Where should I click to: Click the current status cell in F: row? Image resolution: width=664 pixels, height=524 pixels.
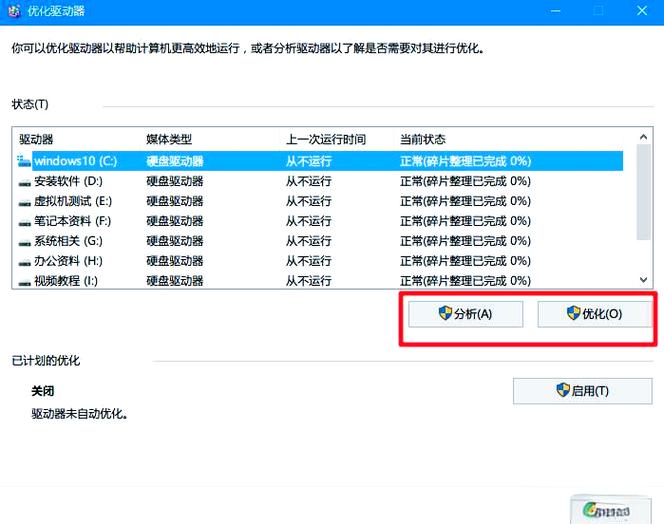click(x=465, y=221)
